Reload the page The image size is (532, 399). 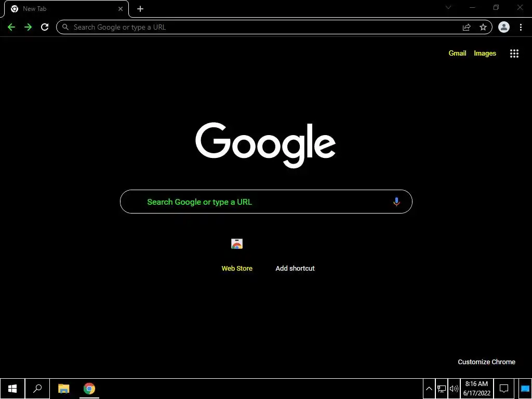(x=45, y=27)
